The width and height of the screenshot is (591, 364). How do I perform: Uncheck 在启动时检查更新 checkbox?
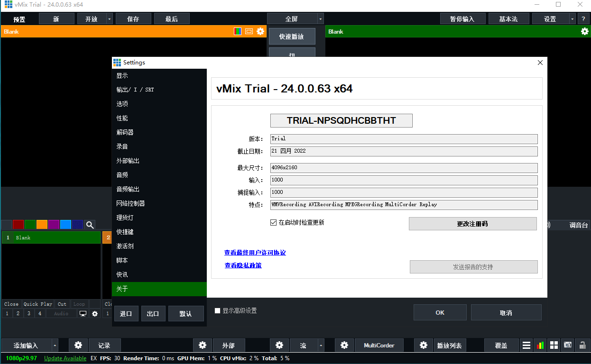point(273,222)
